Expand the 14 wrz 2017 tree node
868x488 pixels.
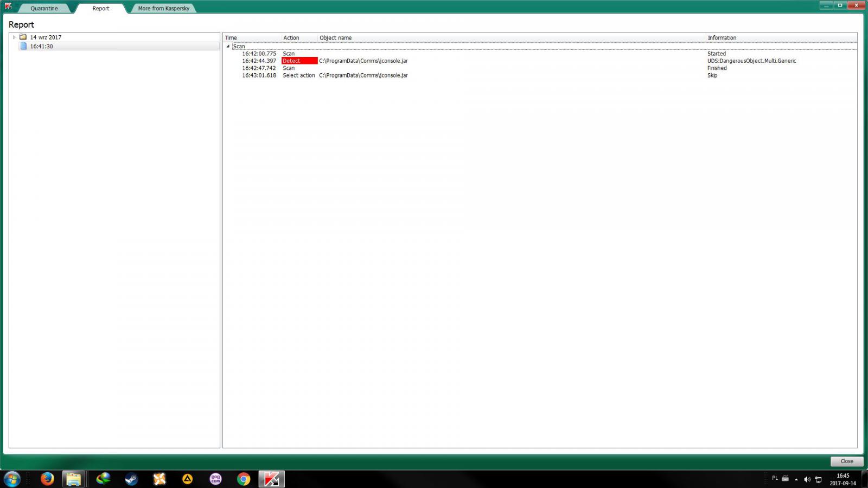coord(14,37)
